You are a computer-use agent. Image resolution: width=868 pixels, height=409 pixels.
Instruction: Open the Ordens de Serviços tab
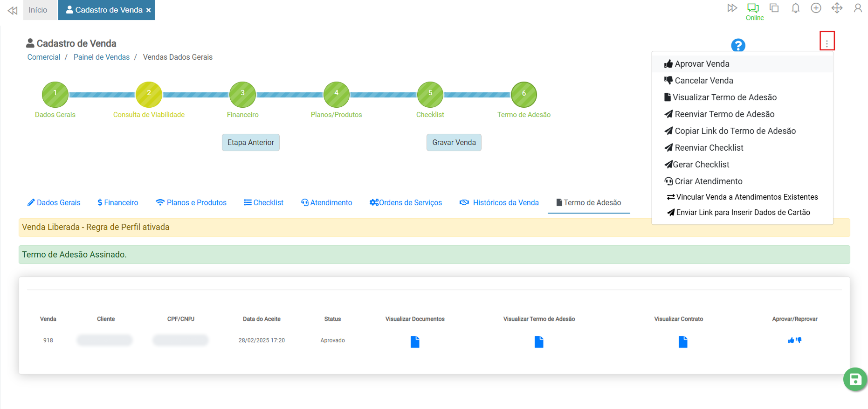pos(406,202)
